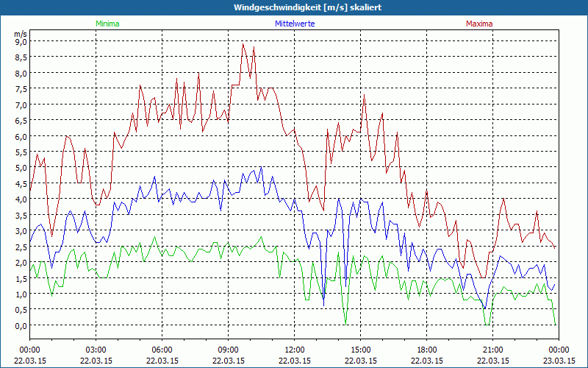Click the 0,0 y-axis value
This screenshot has height=368, width=588.
coord(21,325)
